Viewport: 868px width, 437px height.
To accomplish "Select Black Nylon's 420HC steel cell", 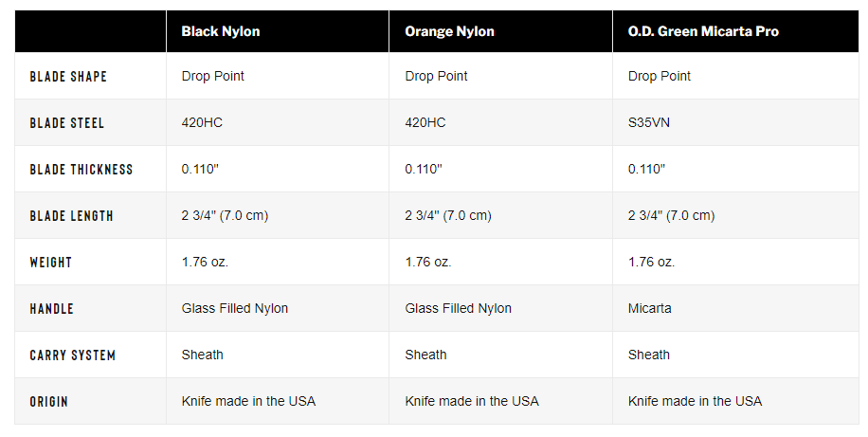I will 202,123.
